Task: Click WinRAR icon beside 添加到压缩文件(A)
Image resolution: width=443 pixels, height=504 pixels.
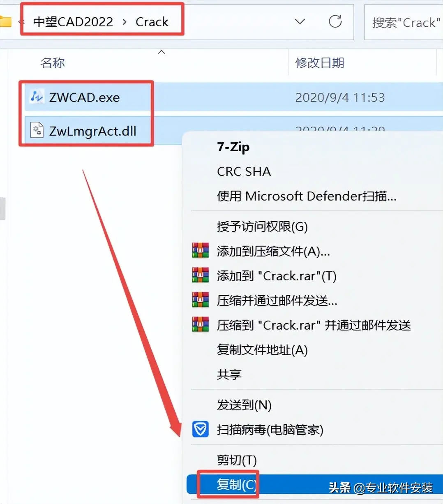Action: 201,251
